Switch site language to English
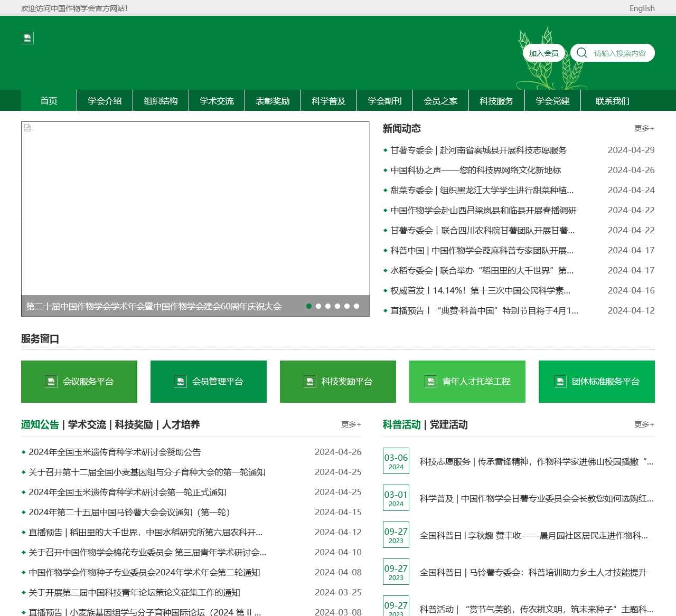This screenshot has width=676, height=616. click(642, 8)
